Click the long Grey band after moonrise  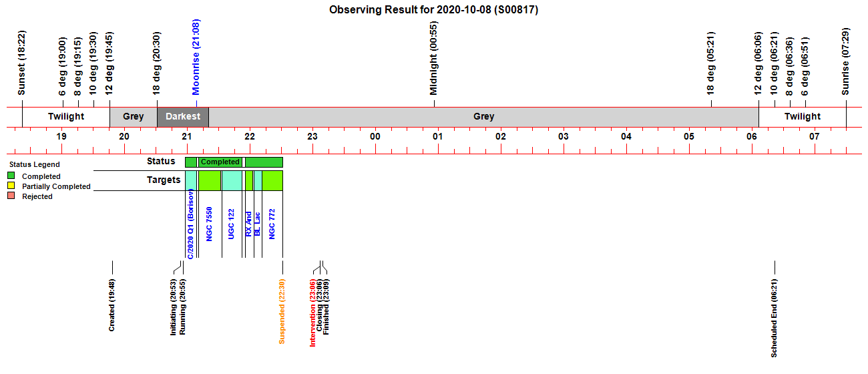click(x=484, y=117)
